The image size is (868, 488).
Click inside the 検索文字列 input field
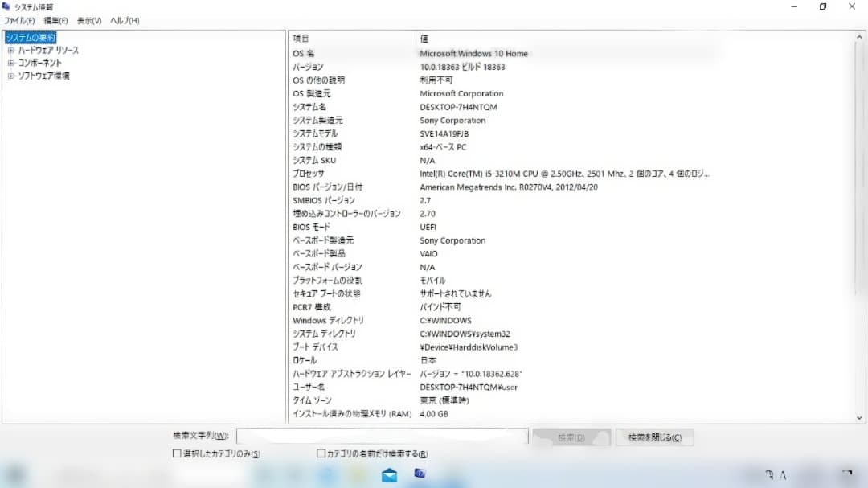378,436
